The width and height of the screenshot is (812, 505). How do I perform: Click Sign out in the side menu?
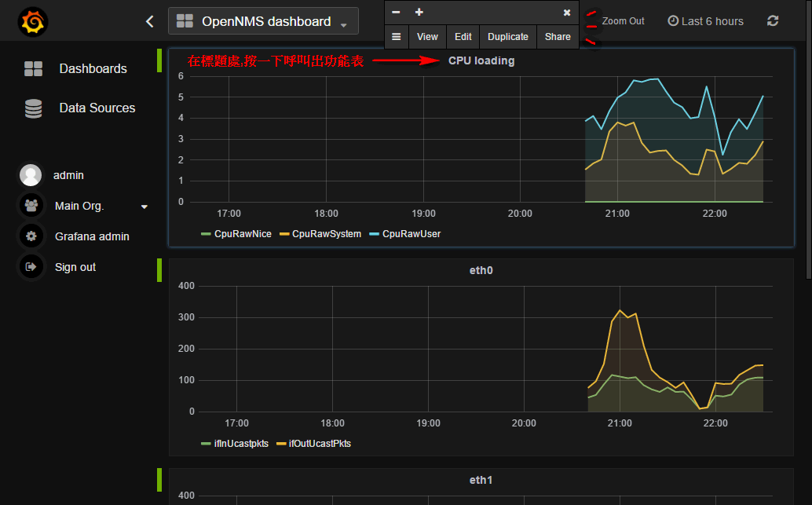[75, 267]
